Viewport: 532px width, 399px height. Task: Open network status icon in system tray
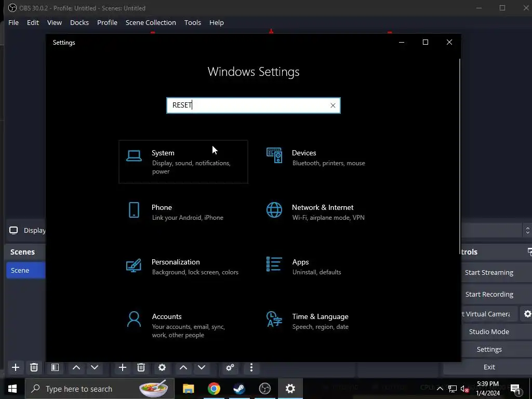click(x=453, y=389)
